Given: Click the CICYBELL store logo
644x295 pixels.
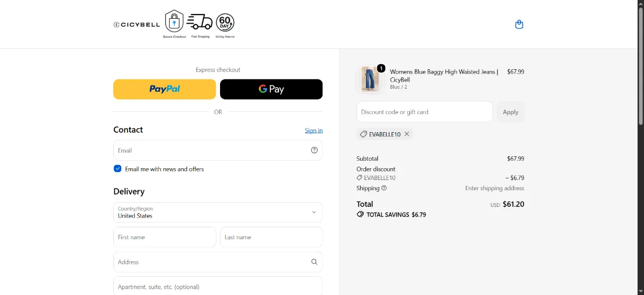Looking at the screenshot, I should tap(137, 24).
